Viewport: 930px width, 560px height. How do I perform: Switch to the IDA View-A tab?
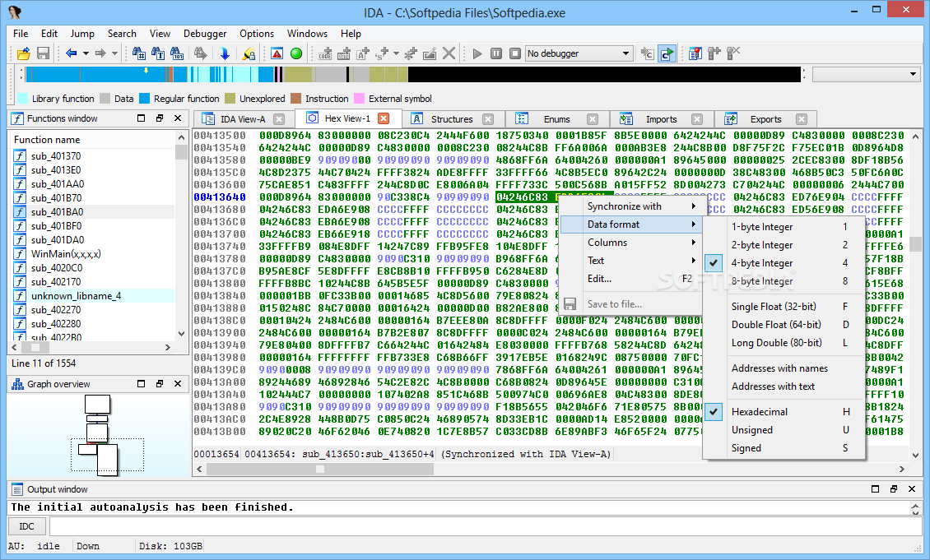(243, 119)
